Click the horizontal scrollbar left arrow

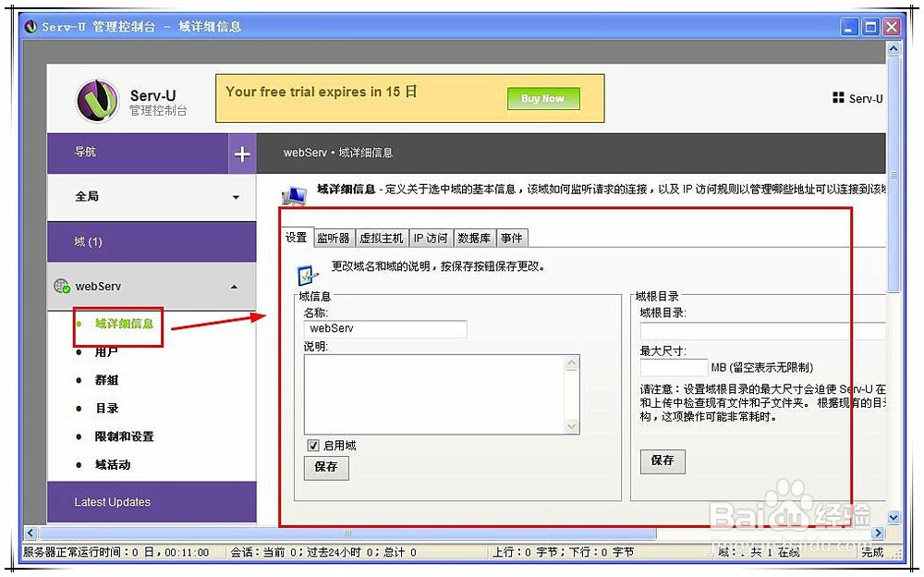(30, 534)
